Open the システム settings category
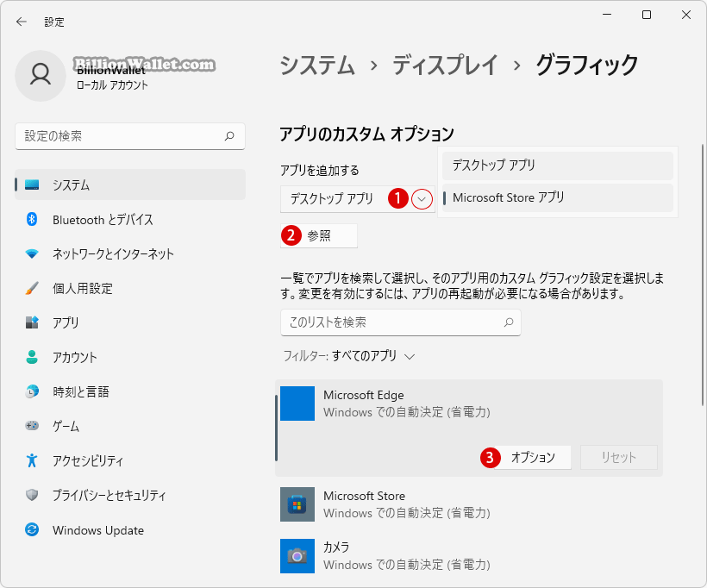The width and height of the screenshot is (707, 588). coord(130,185)
